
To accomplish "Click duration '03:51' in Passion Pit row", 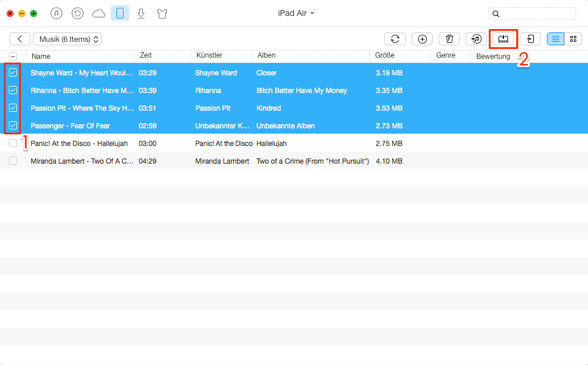I will point(148,108).
